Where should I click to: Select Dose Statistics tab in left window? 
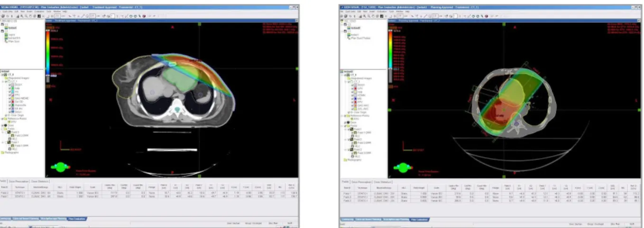coord(40,181)
